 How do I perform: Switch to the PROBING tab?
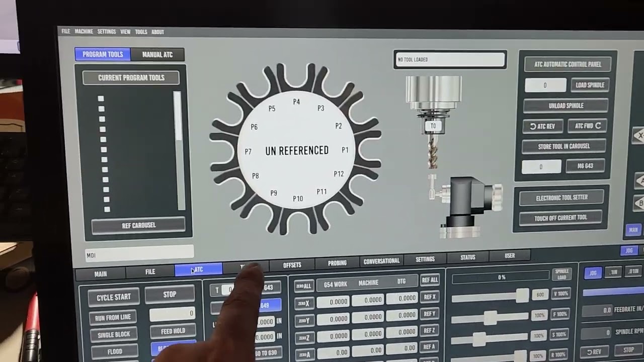tap(337, 263)
